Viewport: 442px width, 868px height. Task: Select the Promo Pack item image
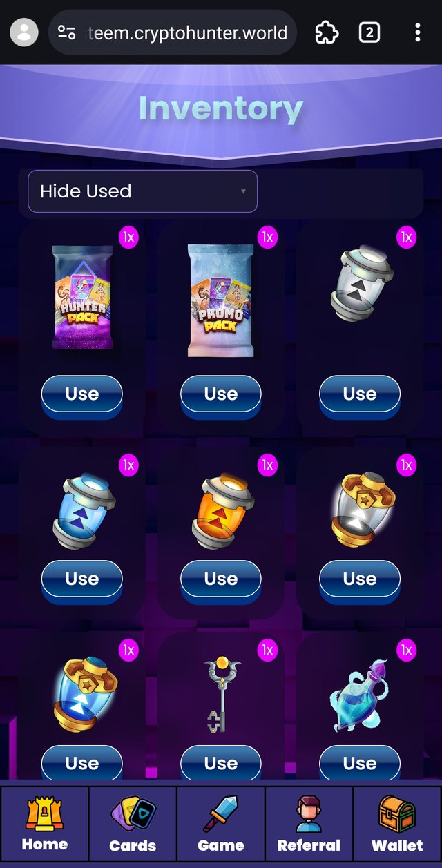(x=220, y=300)
